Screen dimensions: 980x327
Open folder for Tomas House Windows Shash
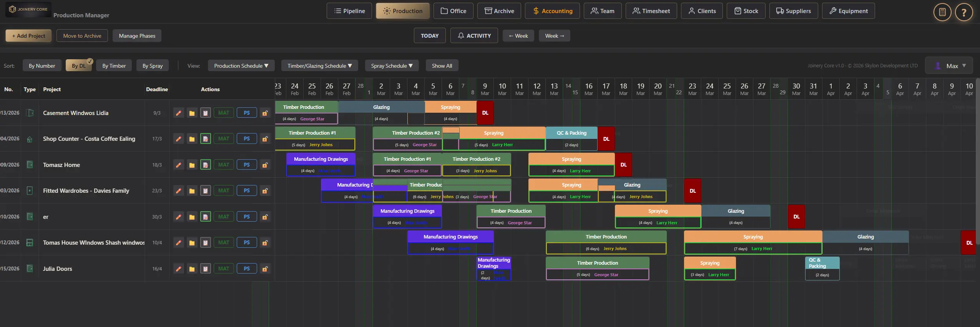coord(192,243)
